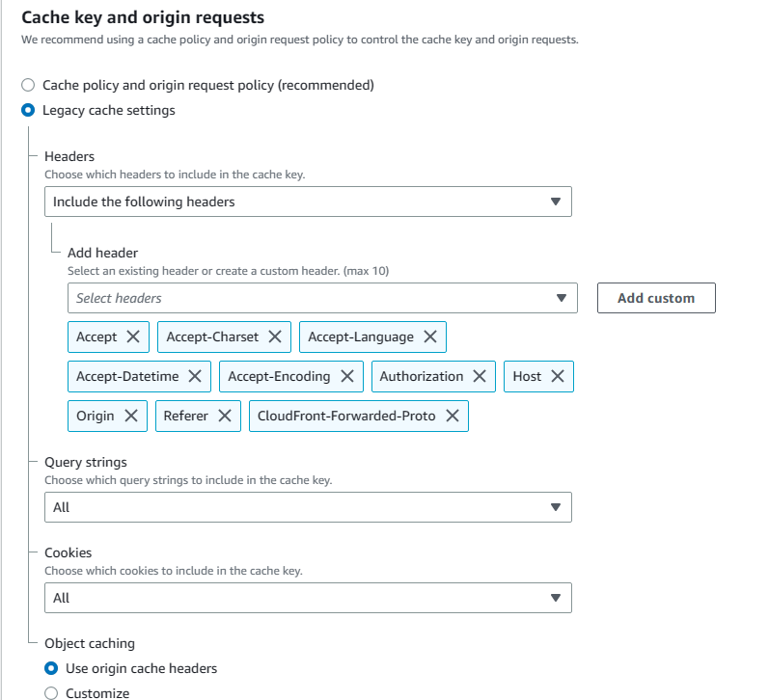Remove the Host header tag
The image size is (769, 700).
pyautogui.click(x=558, y=376)
